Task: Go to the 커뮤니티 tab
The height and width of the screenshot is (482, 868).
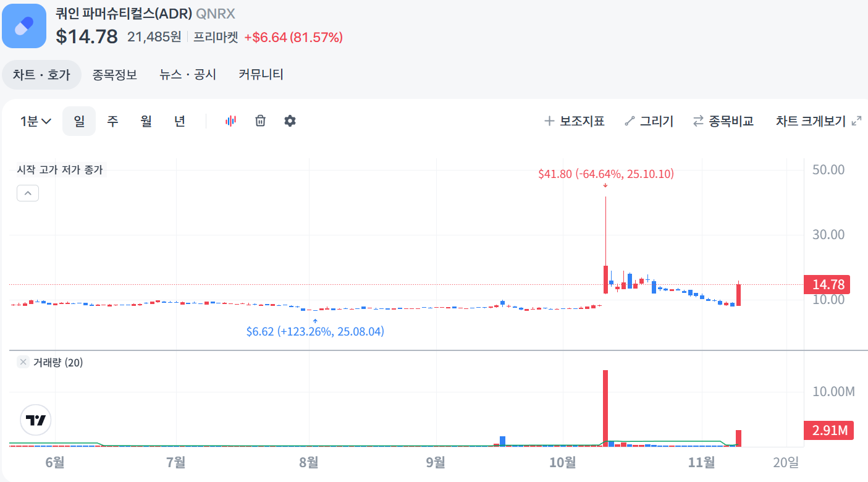Action: (260, 74)
